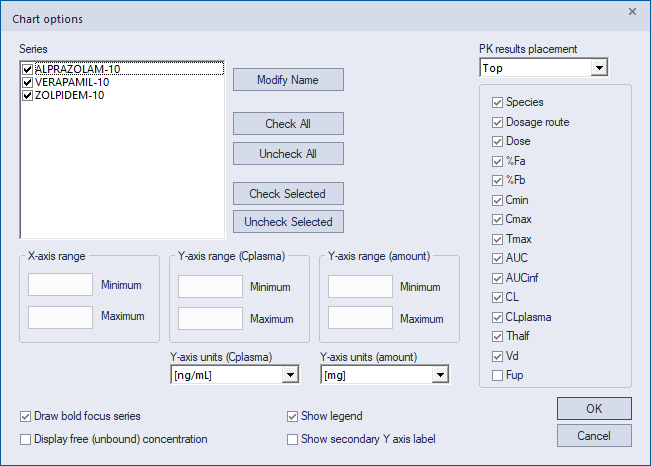This screenshot has width=651, height=466.
Task: Uncheck the ZOLPIDEM-10 series checkbox
Action: coord(27,96)
